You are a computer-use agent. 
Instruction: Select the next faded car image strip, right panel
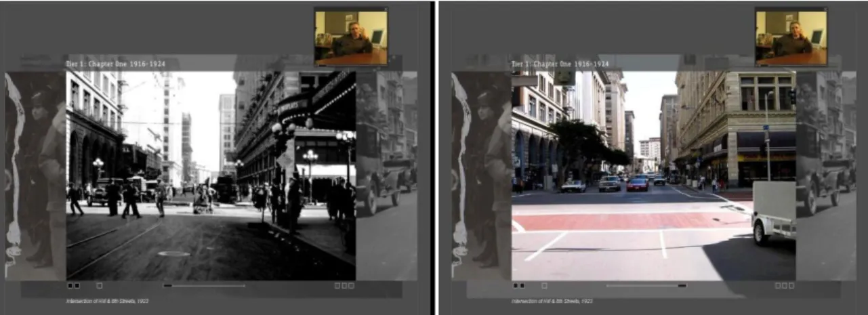click(x=827, y=175)
